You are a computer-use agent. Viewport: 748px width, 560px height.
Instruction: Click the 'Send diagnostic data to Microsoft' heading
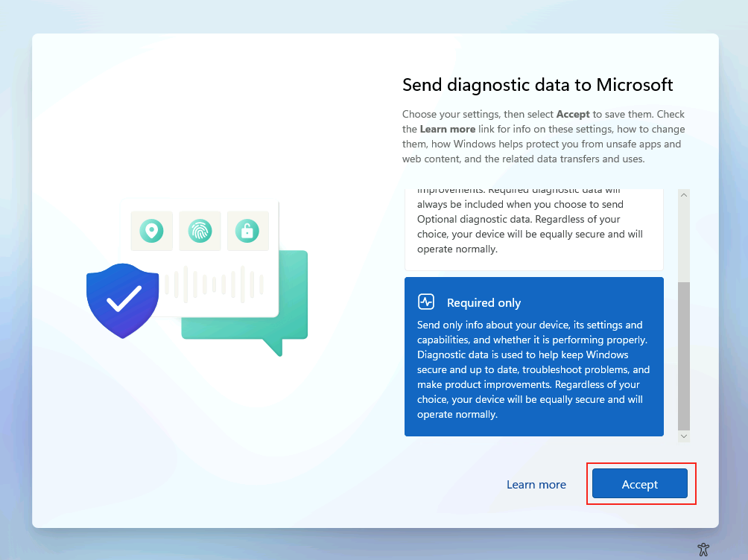point(538,85)
